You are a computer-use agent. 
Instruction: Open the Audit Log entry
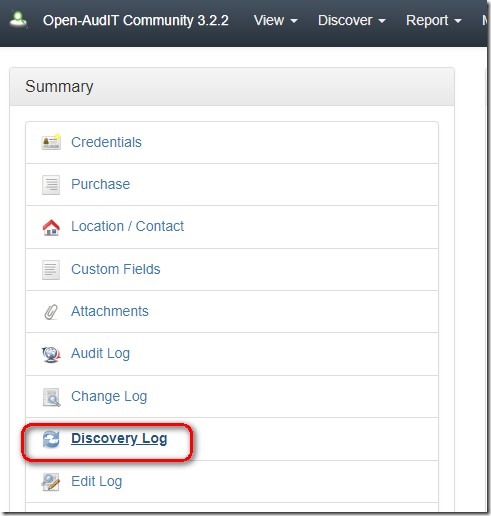100,354
